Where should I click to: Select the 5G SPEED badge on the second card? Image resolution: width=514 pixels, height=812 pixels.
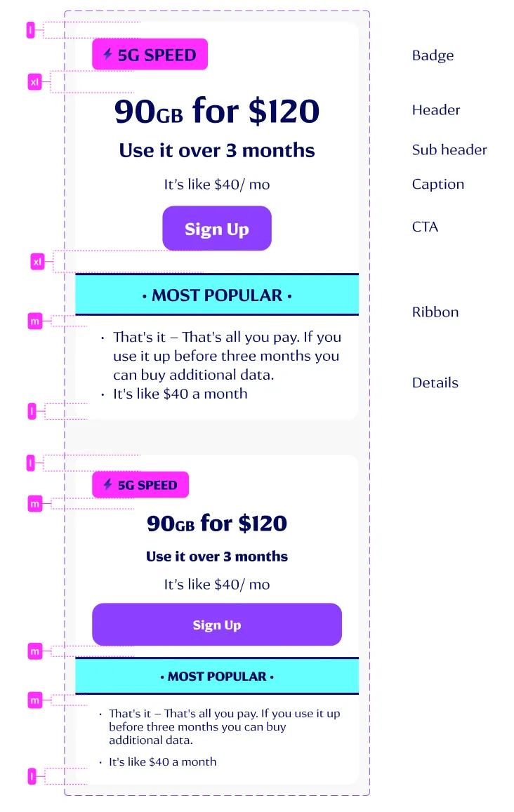pyautogui.click(x=140, y=485)
